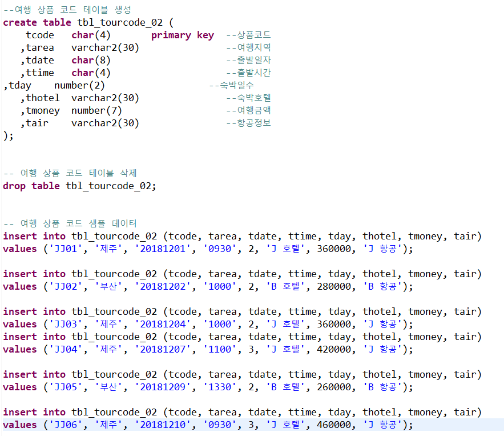The image size is (504, 436).
Task: Click the '20181201' date value
Action: pyautogui.click(x=163, y=249)
